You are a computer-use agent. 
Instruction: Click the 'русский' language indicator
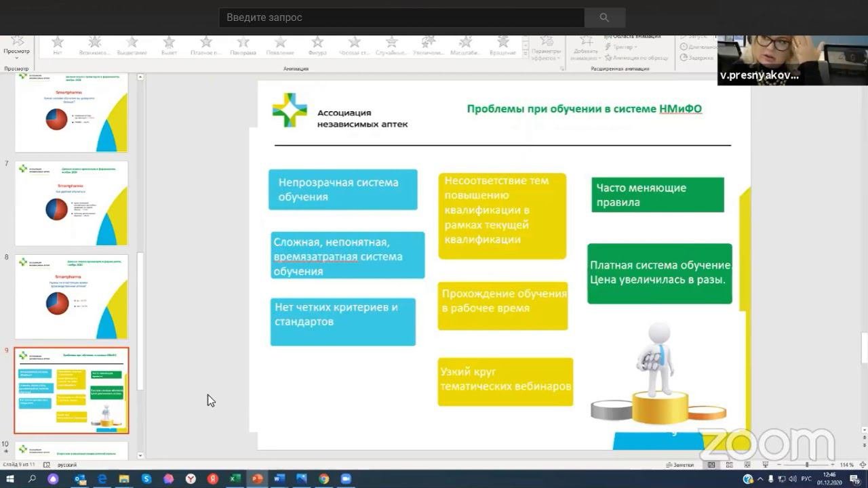66,465
